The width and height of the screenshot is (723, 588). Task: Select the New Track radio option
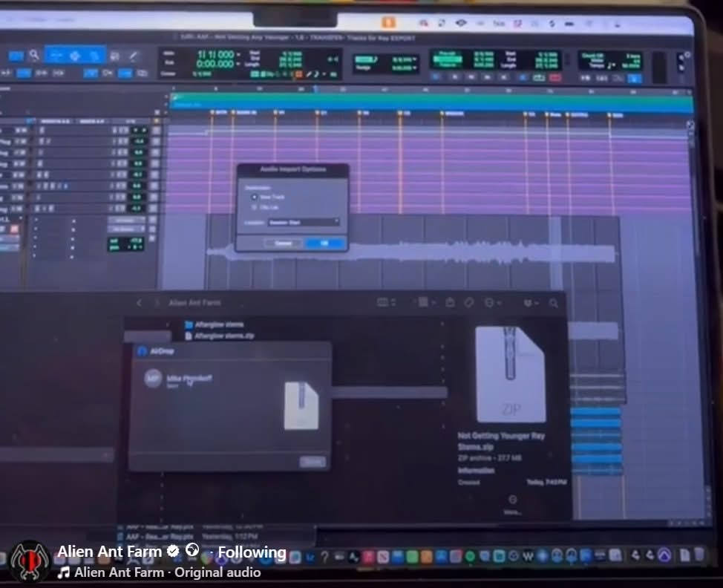coord(255,197)
